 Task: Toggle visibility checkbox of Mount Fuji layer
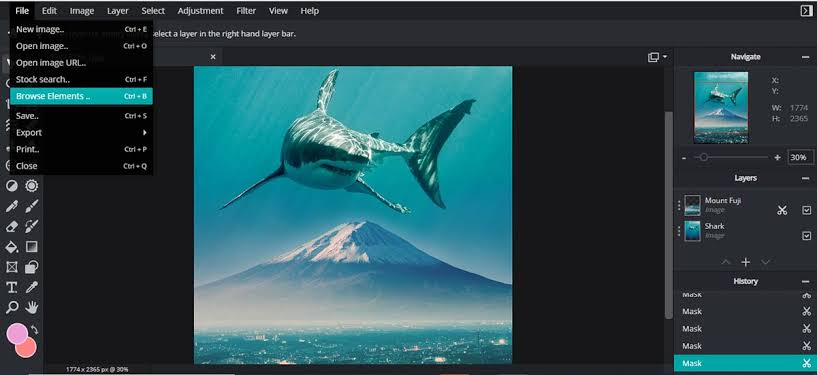tap(807, 210)
